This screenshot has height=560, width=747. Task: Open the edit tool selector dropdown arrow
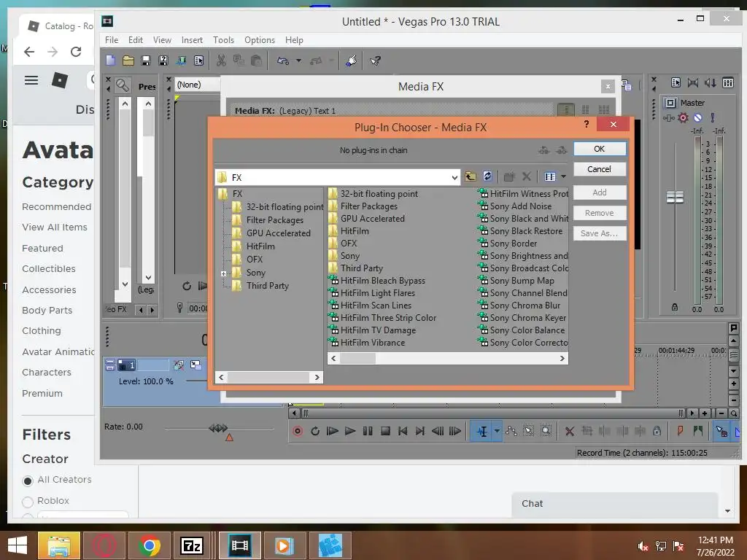click(497, 432)
